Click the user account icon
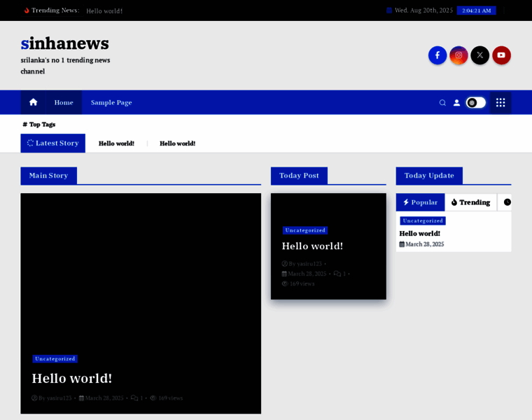This screenshot has width=532, height=420. point(456,103)
